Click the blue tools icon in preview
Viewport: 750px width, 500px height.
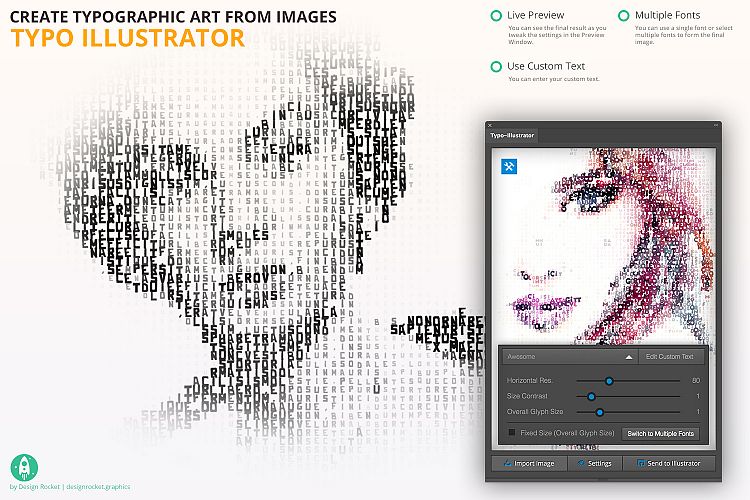coord(509,167)
